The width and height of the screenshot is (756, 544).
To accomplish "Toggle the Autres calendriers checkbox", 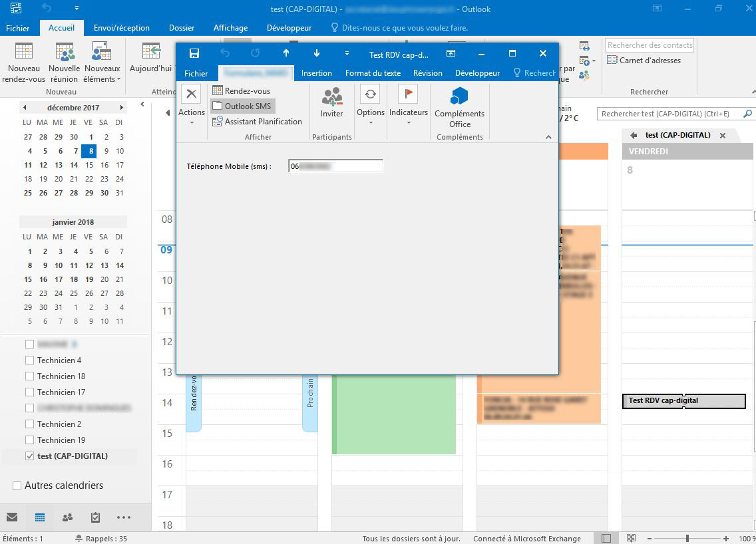I will point(17,485).
